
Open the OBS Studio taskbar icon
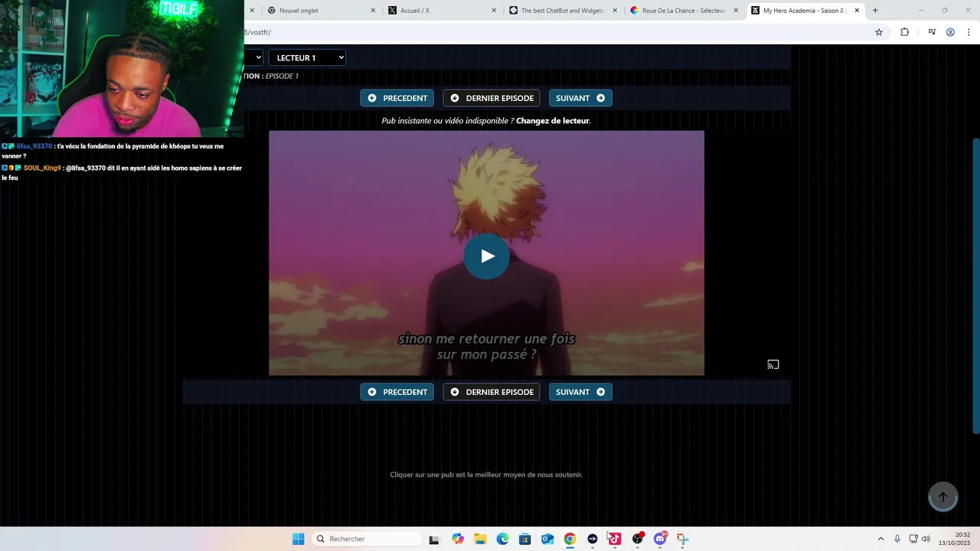pos(637,539)
